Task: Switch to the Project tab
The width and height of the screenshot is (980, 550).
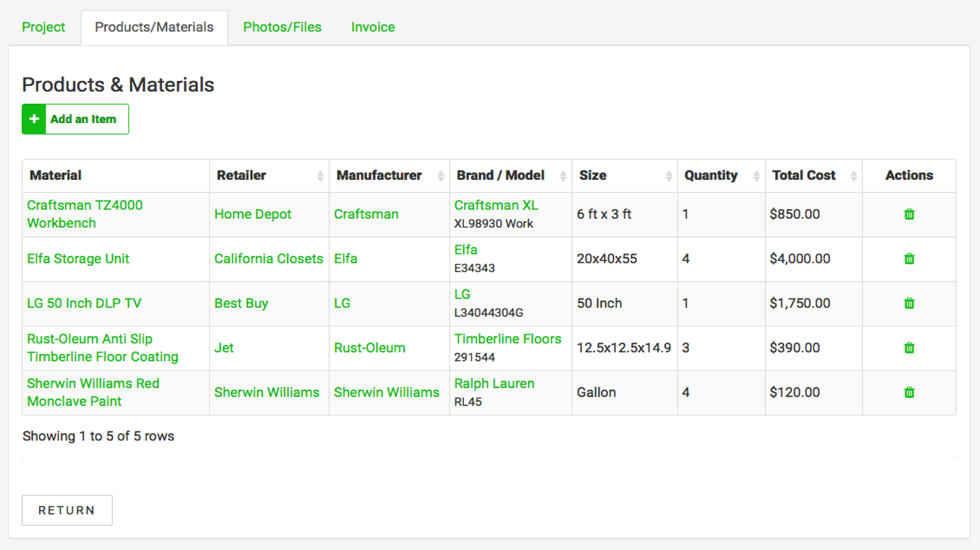Action: (x=43, y=27)
